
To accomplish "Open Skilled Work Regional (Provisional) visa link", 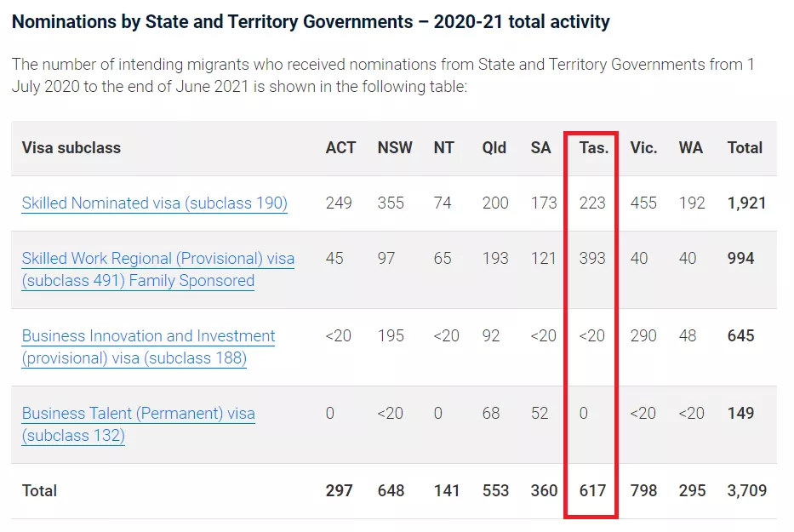I will click(x=158, y=259).
